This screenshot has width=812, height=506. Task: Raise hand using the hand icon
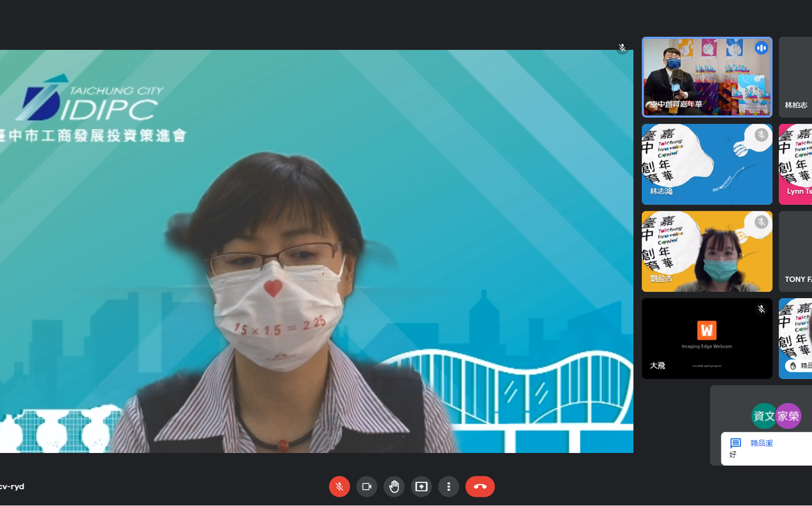(394, 487)
